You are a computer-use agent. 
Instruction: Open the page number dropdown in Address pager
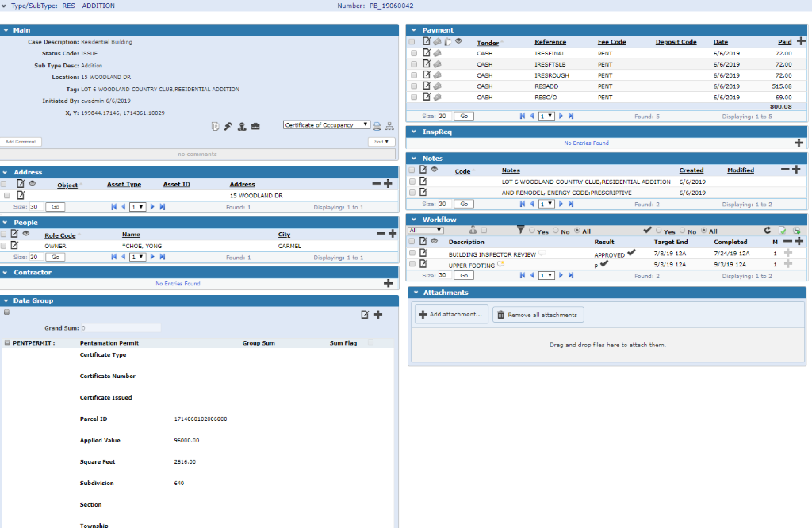pyautogui.click(x=137, y=207)
